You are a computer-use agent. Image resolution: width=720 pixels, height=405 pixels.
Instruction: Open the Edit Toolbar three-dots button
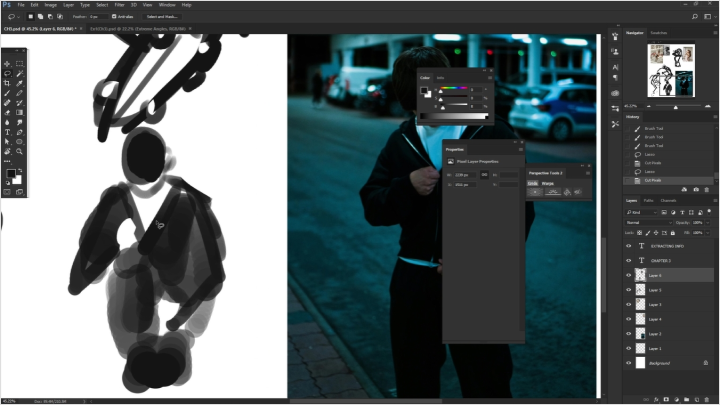tap(7, 161)
